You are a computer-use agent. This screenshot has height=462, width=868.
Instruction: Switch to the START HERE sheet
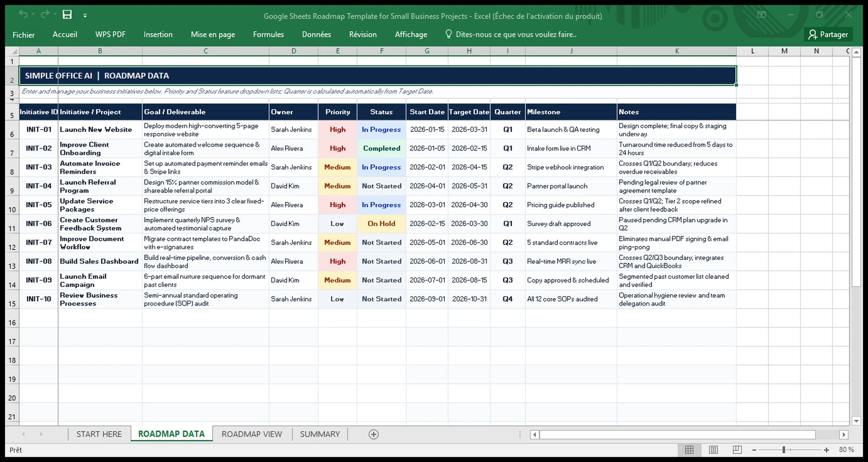(x=99, y=434)
